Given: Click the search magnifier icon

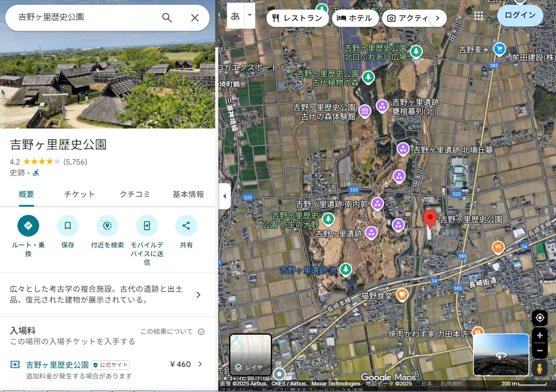Looking at the screenshot, I should (x=167, y=18).
